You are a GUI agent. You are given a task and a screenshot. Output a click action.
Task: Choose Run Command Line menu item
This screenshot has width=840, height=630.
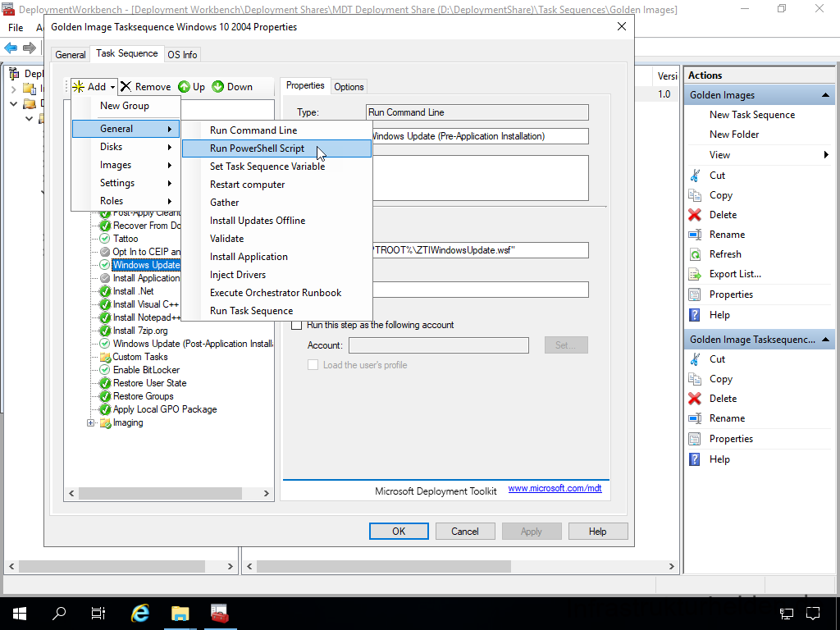pyautogui.click(x=276, y=130)
